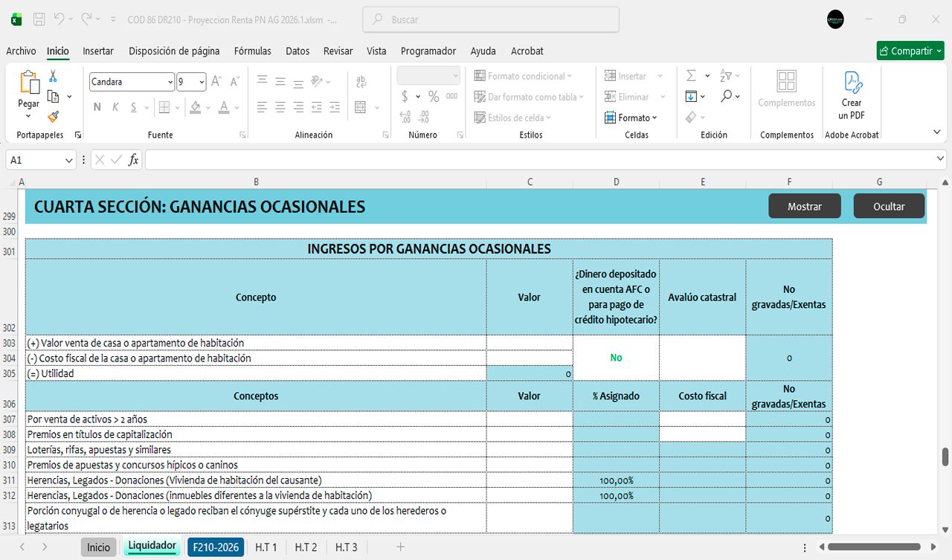Image resolution: width=952 pixels, height=560 pixels.
Task: Click the accounting dollar format icon
Action: tap(405, 96)
